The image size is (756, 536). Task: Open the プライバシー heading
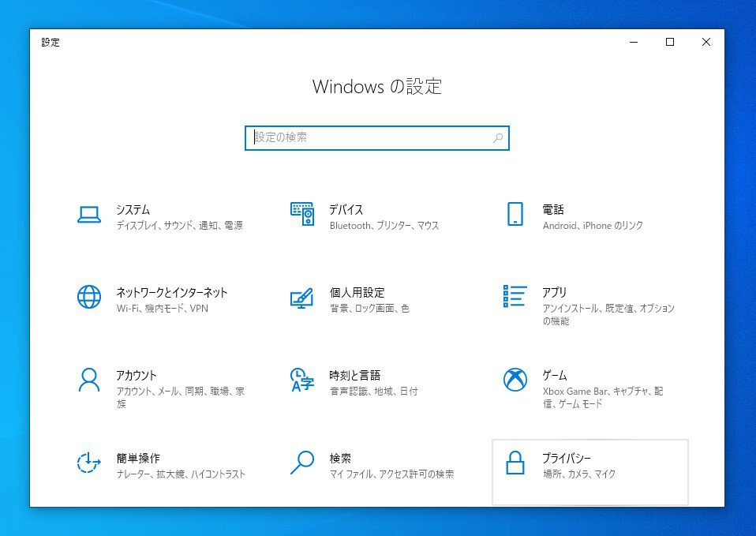tap(567, 459)
